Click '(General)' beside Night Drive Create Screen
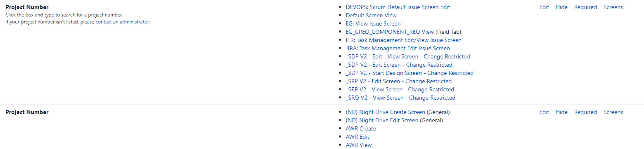The height and width of the screenshot is (149, 644). click(x=438, y=112)
